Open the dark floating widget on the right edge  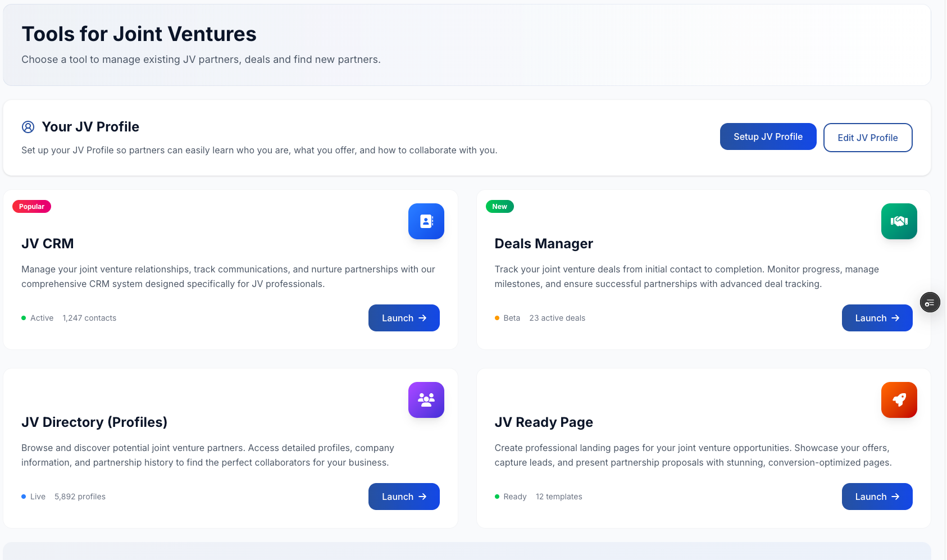930,302
